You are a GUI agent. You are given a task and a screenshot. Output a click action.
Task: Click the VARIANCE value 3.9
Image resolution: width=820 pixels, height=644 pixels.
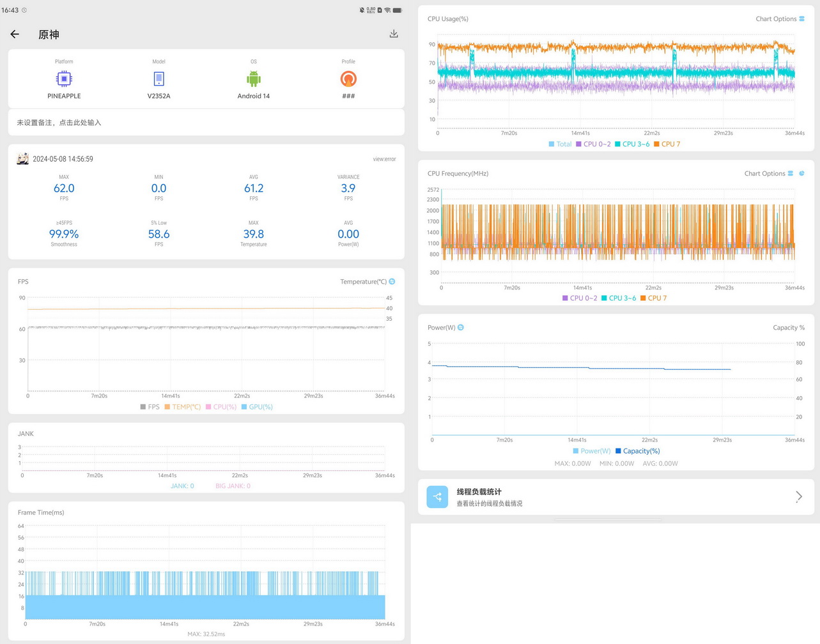coord(348,188)
